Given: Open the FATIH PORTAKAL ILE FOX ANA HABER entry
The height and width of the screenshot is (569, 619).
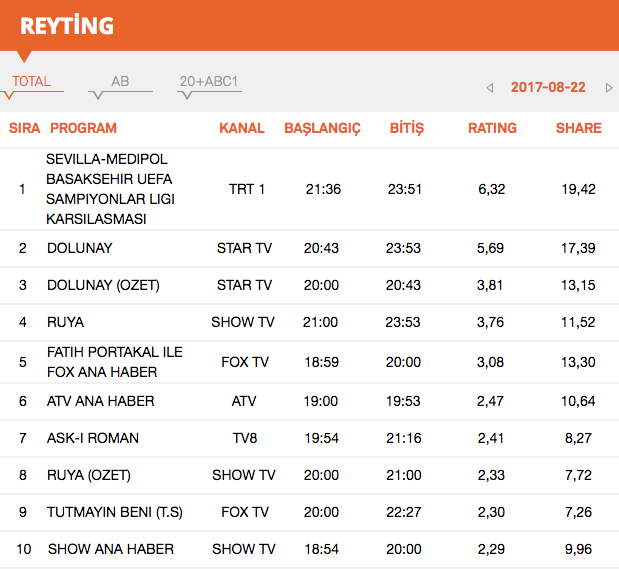Looking at the screenshot, I should tap(115, 362).
